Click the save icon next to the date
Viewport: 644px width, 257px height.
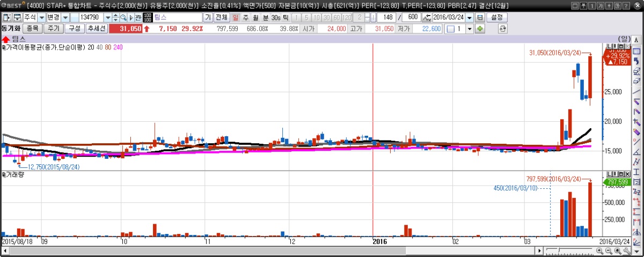[480, 17]
